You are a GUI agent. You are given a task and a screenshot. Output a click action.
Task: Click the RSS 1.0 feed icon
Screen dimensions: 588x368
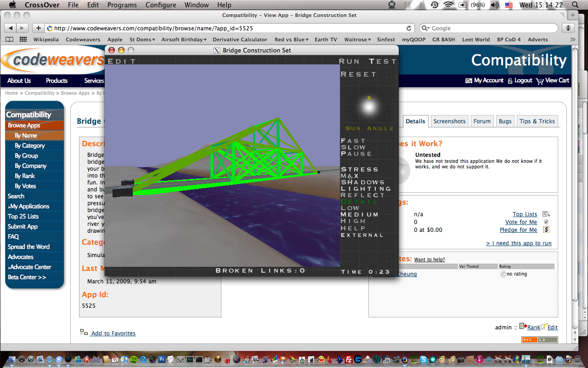[540, 339]
